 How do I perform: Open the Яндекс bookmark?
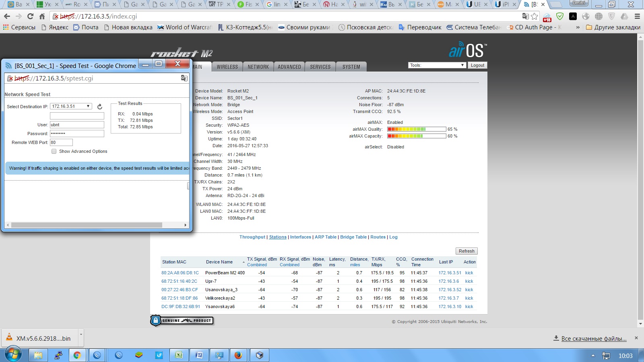(x=55, y=27)
